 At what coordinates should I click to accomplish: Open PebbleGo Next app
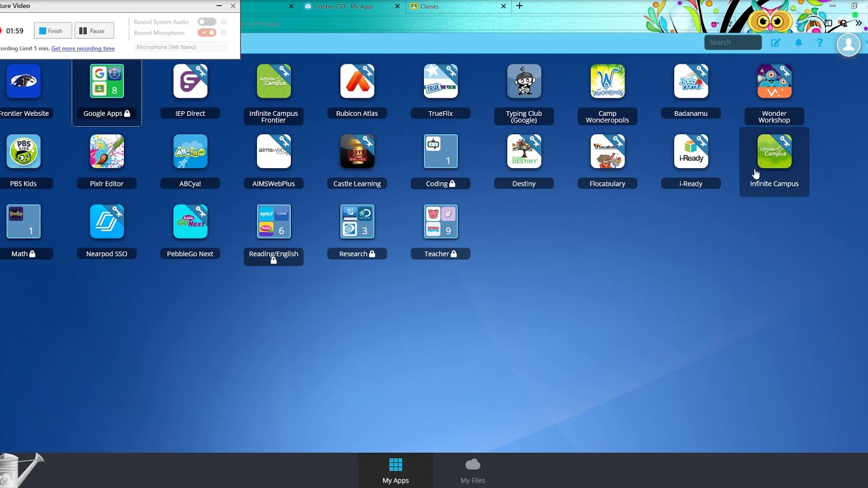[191, 222]
